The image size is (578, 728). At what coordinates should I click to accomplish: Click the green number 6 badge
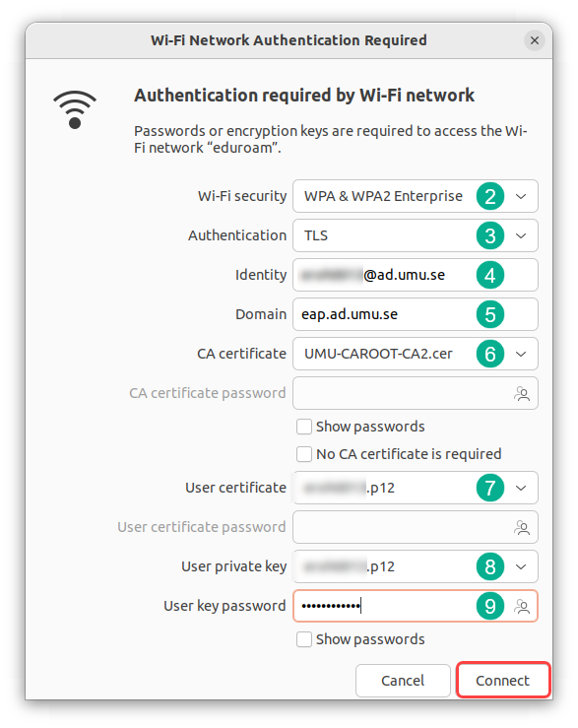click(x=490, y=355)
